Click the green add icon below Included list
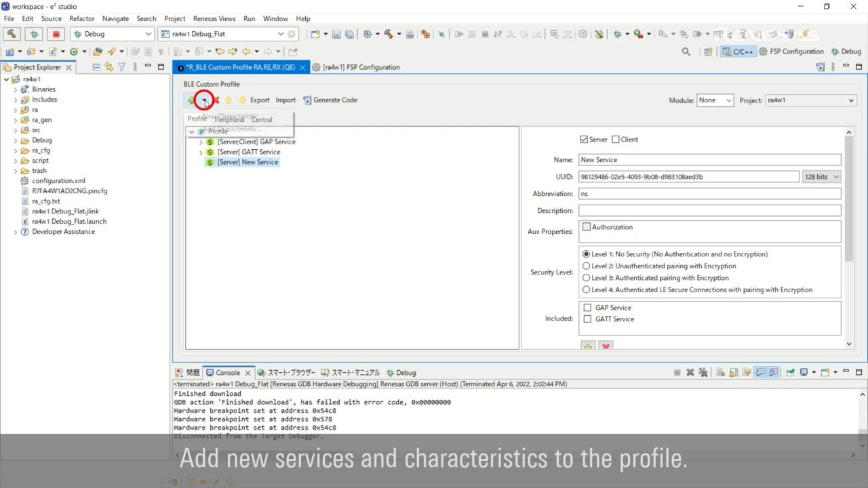 click(588, 346)
